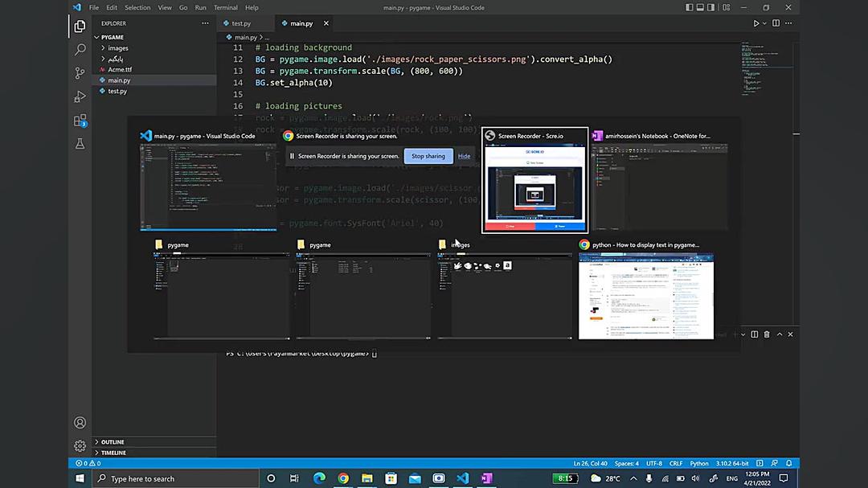Screen dimensions: 868x488
Task: Kill terminal with the trash icon
Action: tap(767, 334)
